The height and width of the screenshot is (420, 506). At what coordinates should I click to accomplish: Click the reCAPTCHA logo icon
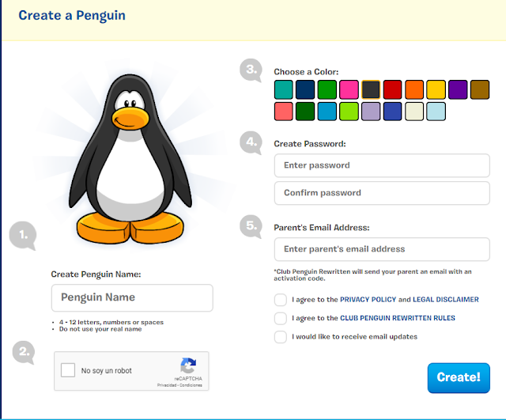(x=188, y=365)
